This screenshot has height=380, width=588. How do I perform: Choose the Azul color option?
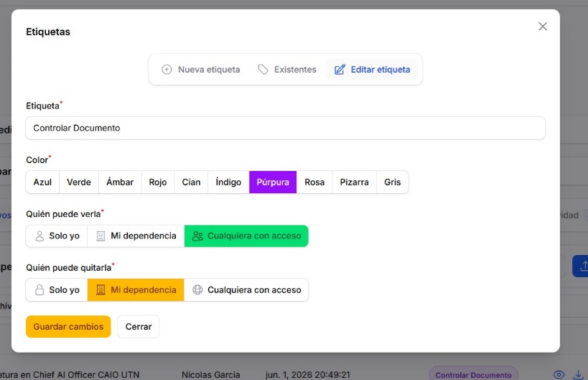point(42,182)
